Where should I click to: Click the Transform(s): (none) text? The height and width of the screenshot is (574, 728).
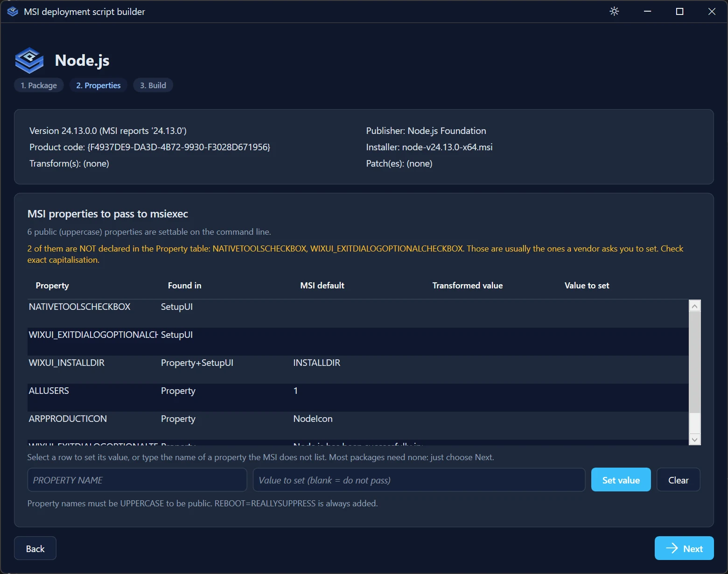pyautogui.click(x=69, y=163)
